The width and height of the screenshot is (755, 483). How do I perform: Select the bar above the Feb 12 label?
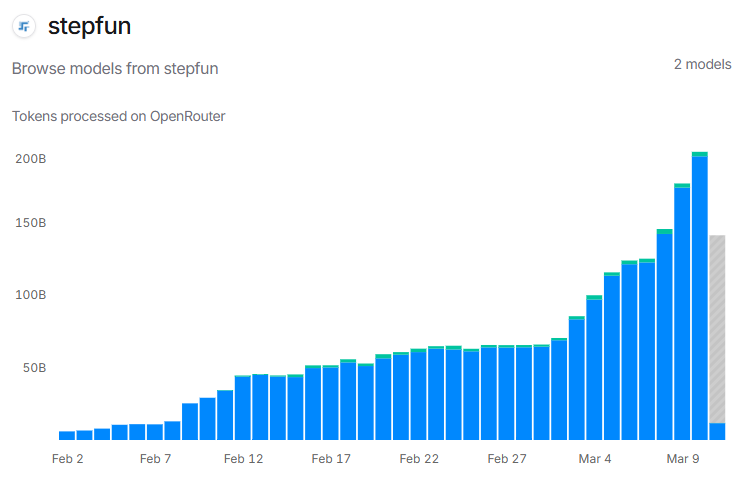pyautogui.click(x=243, y=408)
